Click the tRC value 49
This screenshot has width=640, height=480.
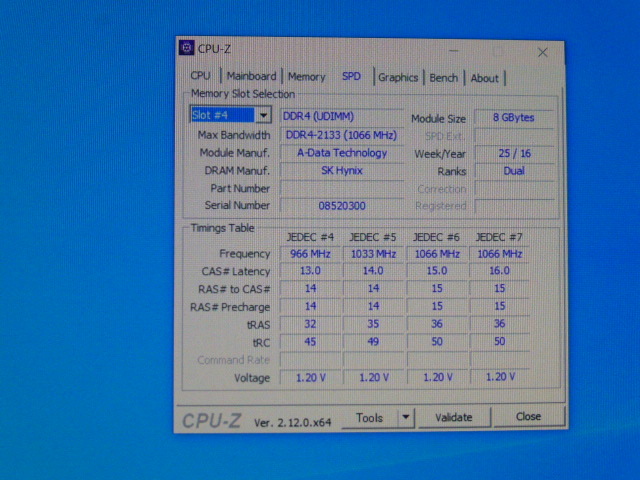pyautogui.click(x=373, y=342)
